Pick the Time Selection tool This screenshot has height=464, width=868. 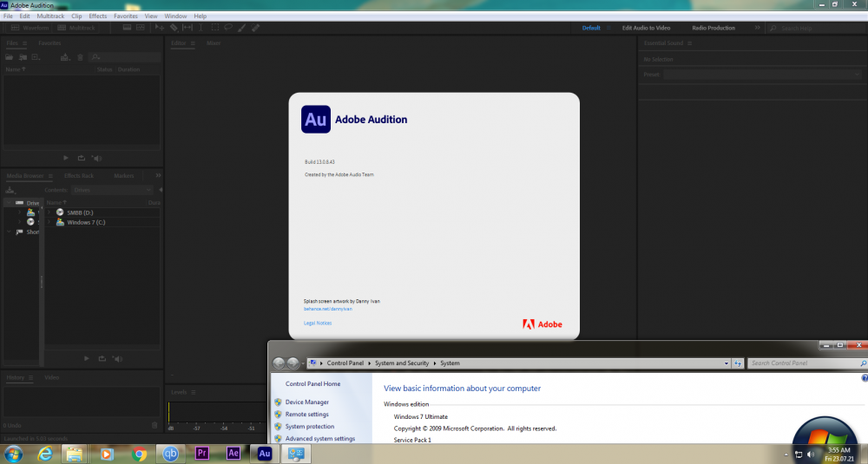[201, 28]
